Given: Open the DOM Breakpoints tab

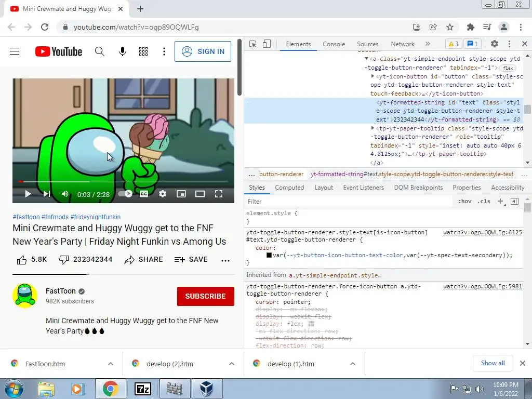Looking at the screenshot, I should [418, 188].
